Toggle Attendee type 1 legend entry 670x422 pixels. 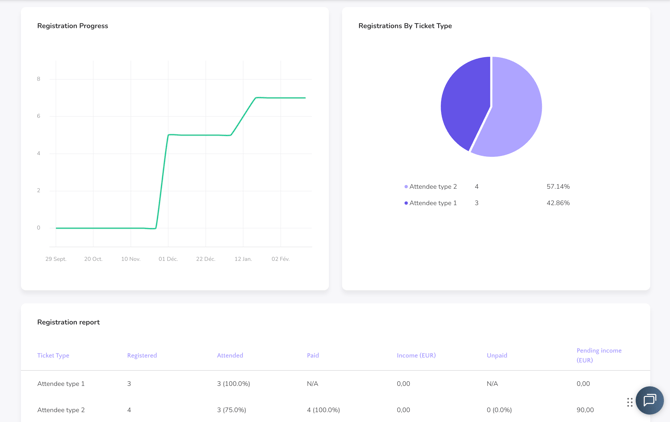pos(432,203)
